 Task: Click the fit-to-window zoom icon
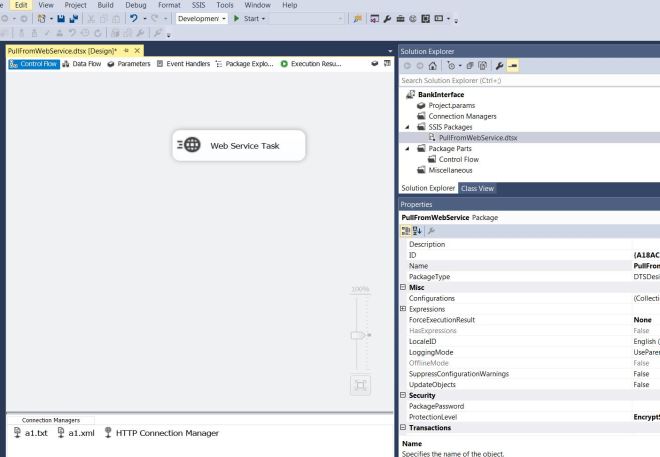(x=359, y=384)
